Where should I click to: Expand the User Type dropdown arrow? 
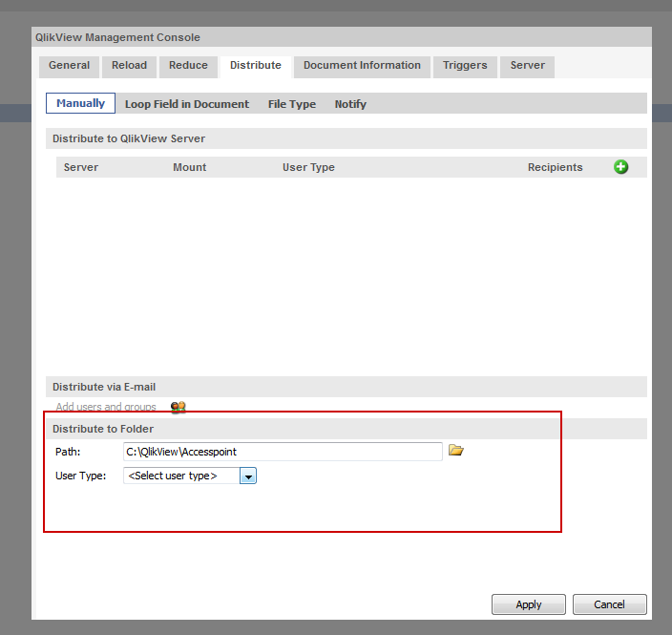pyautogui.click(x=248, y=476)
